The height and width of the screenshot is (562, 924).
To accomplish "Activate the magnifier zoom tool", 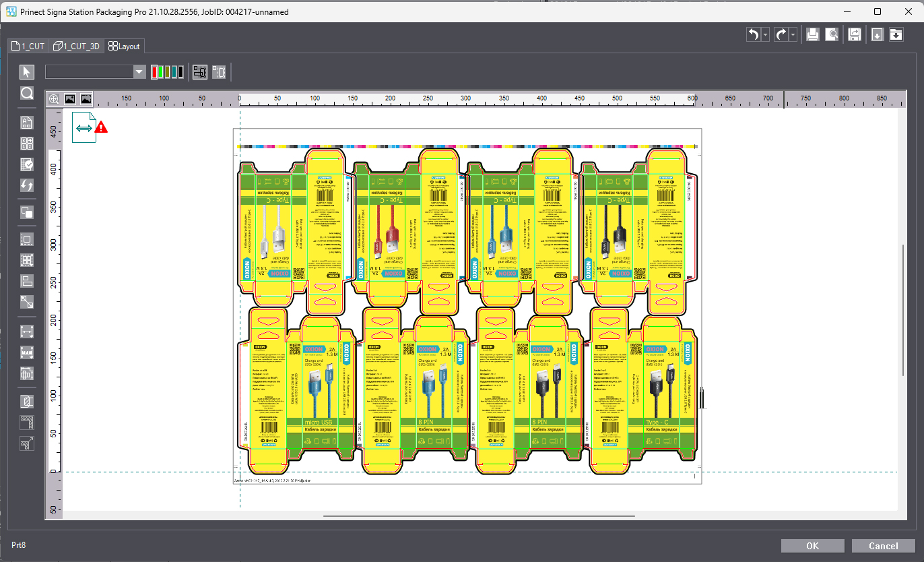I will (27, 94).
